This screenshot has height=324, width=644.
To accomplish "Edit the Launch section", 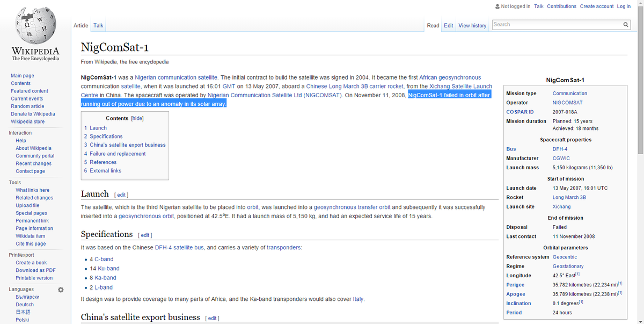I will pyautogui.click(x=121, y=195).
